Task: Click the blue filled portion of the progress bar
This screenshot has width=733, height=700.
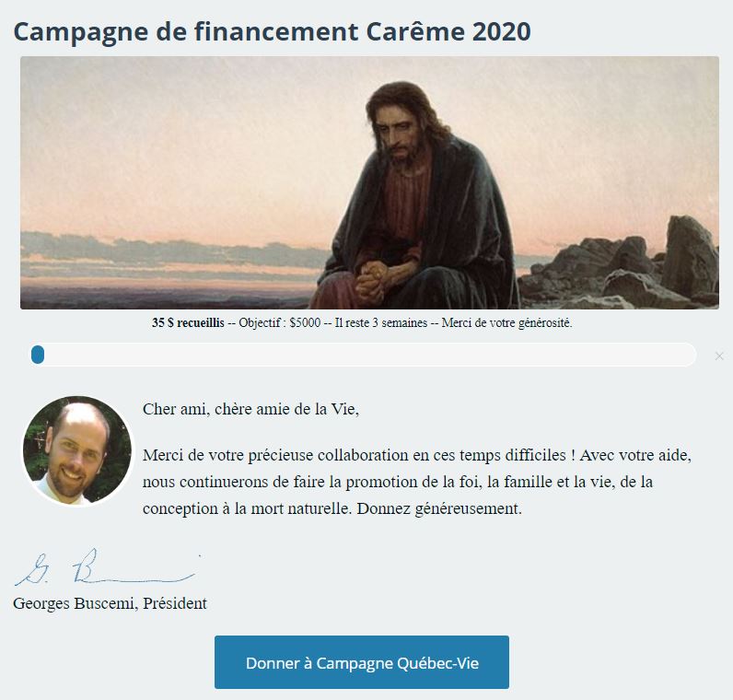Action: click(x=38, y=355)
